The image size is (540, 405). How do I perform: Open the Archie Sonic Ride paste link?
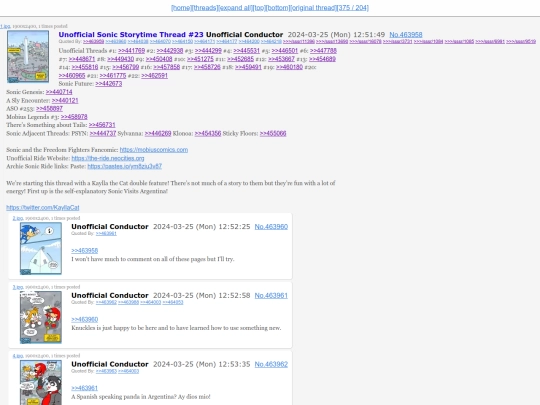(124, 166)
